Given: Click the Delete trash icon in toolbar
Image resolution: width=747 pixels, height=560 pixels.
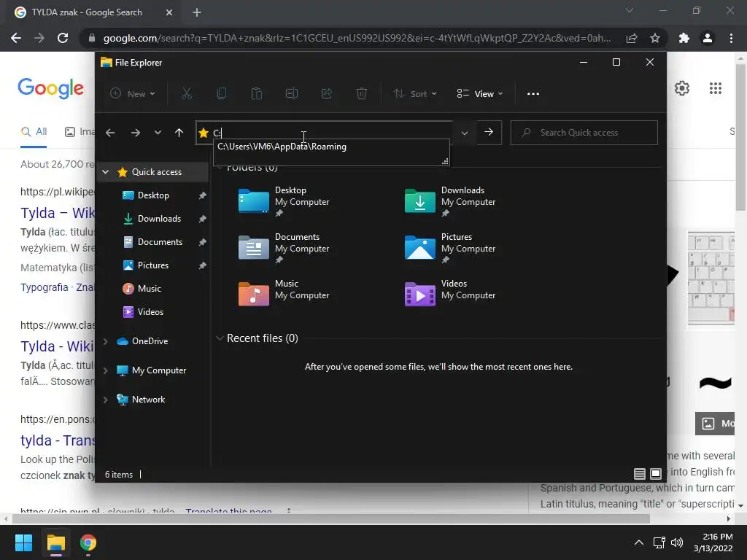Looking at the screenshot, I should [x=362, y=93].
